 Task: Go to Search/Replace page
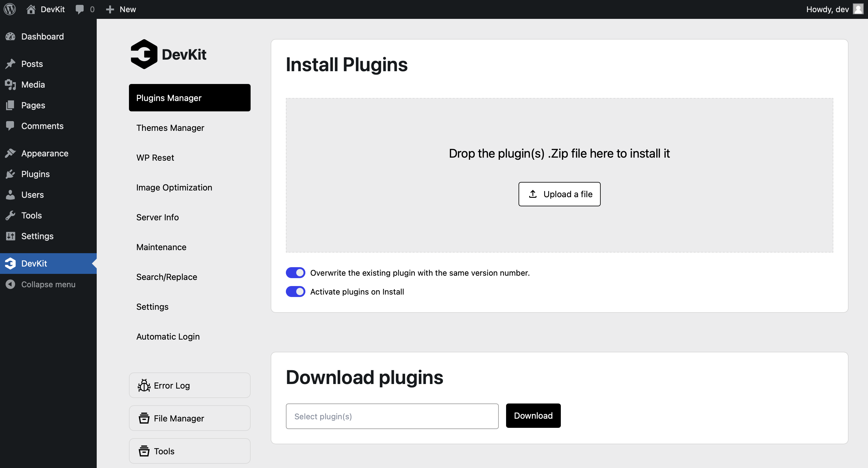point(166,277)
